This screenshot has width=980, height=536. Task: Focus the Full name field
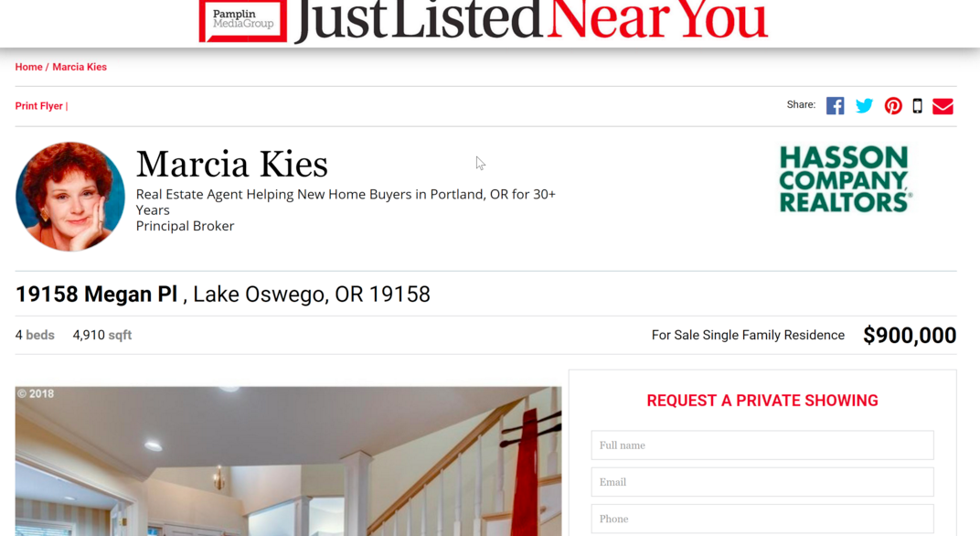point(762,445)
